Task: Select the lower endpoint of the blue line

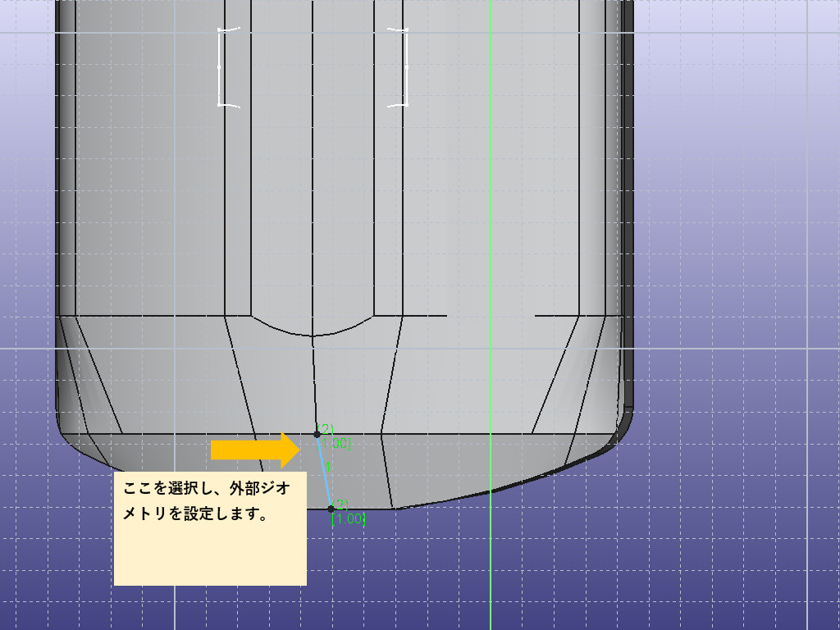Action: tap(331, 509)
